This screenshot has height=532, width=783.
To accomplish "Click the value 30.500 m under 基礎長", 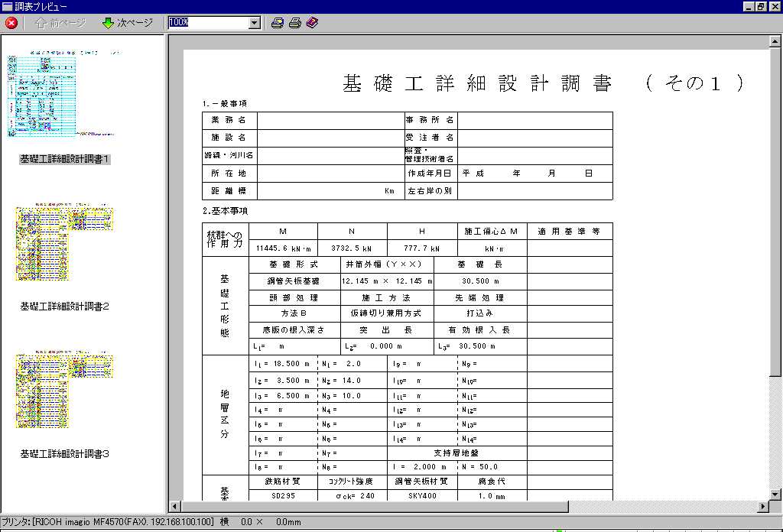I will [480, 281].
